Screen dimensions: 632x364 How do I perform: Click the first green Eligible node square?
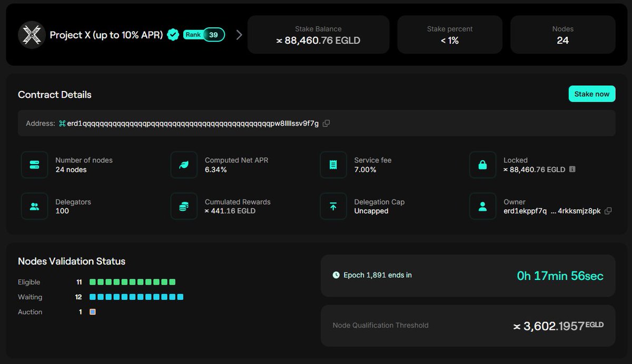[93, 282]
